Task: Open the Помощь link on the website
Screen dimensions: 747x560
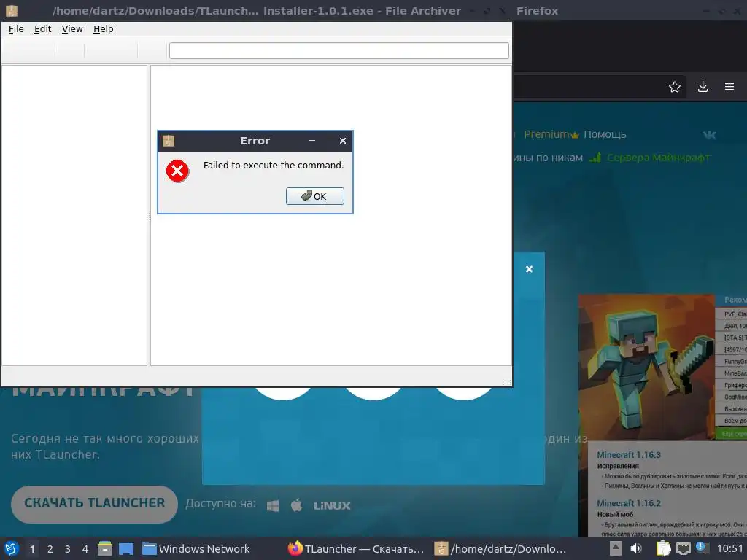Action: click(x=605, y=135)
